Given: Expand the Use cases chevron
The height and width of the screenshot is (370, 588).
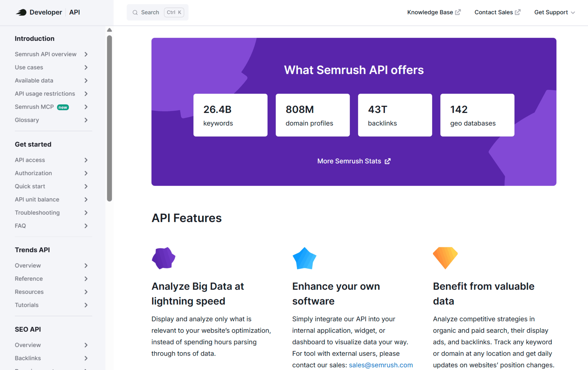Looking at the screenshot, I should point(86,67).
